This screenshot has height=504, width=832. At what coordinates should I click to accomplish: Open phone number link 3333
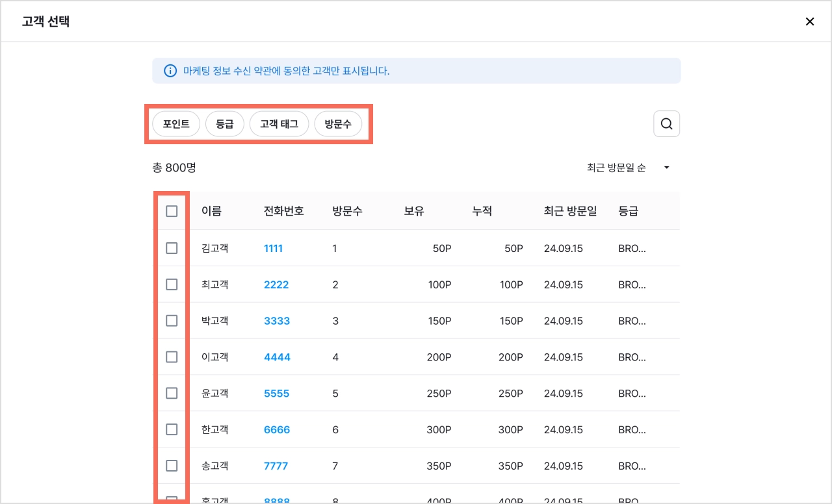tap(277, 321)
